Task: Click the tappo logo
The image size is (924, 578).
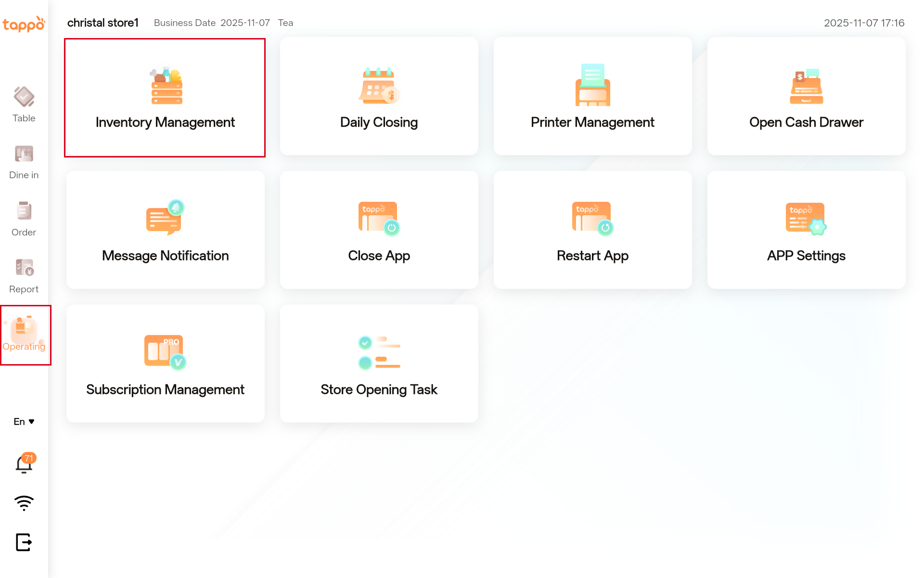Action: click(x=24, y=24)
